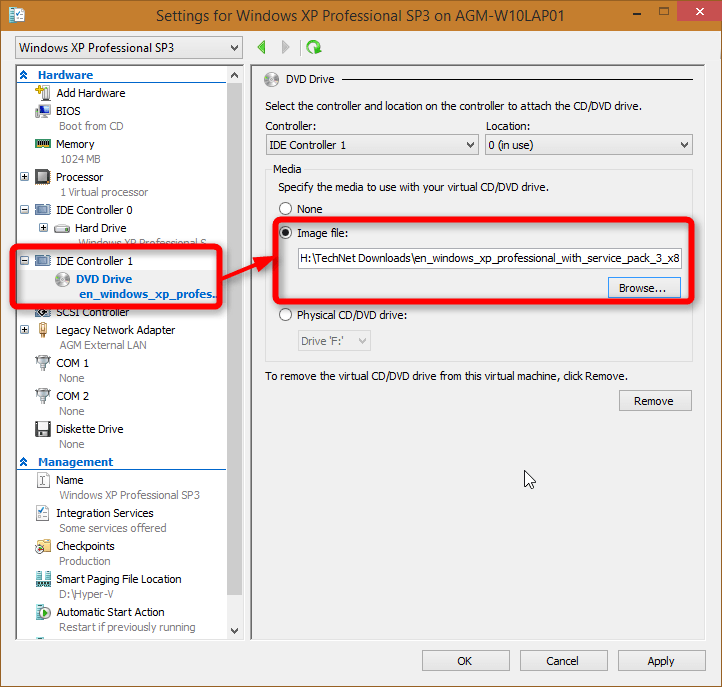Image resolution: width=722 pixels, height=687 pixels.
Task: Select the DVD Drive tree item
Action: click(104, 279)
